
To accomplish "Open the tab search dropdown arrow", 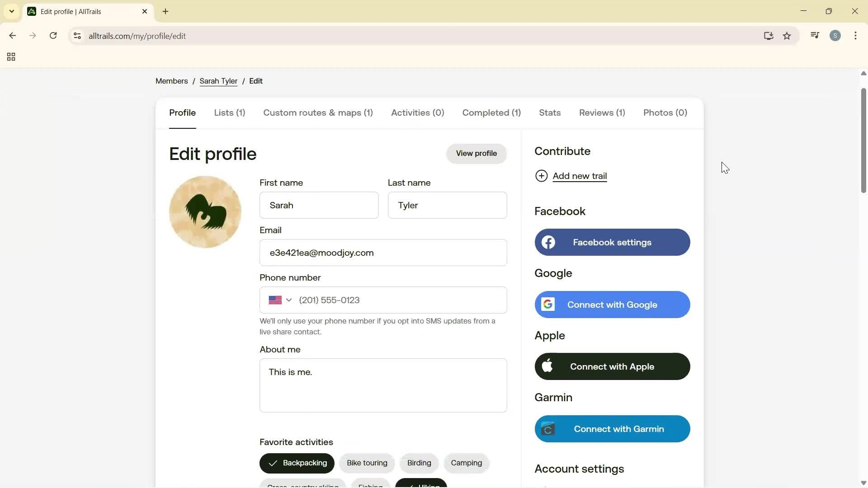I will (11, 11).
